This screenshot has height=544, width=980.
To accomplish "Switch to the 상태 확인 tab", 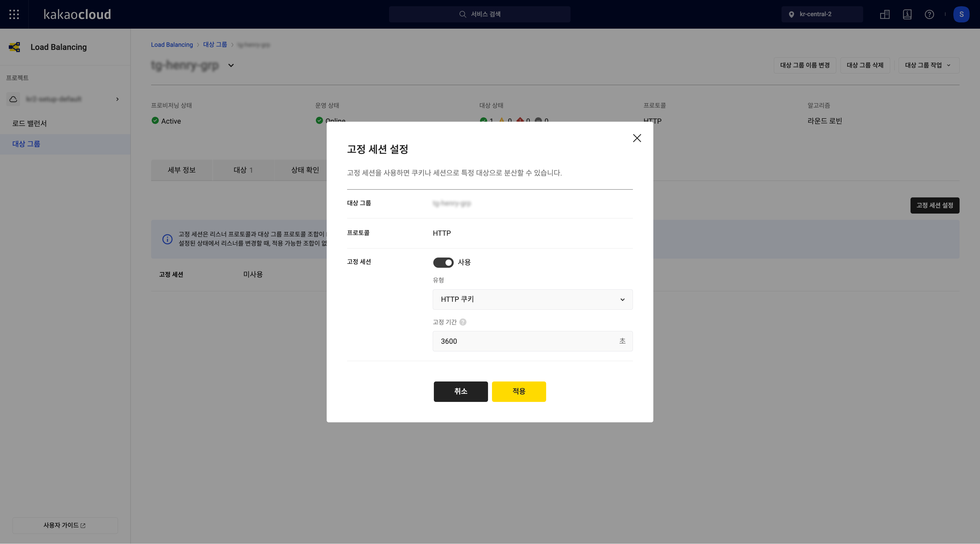I will point(305,170).
